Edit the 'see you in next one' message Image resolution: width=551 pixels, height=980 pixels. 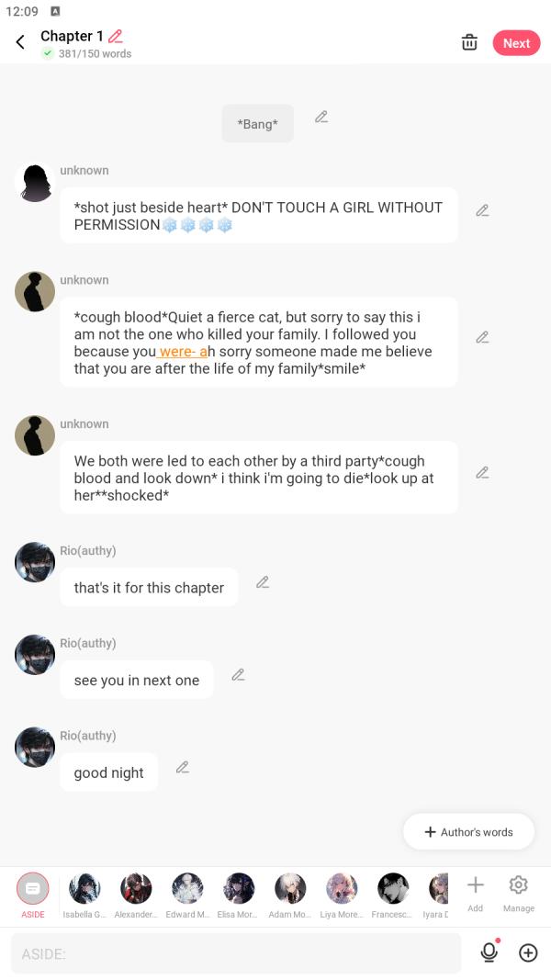click(238, 674)
